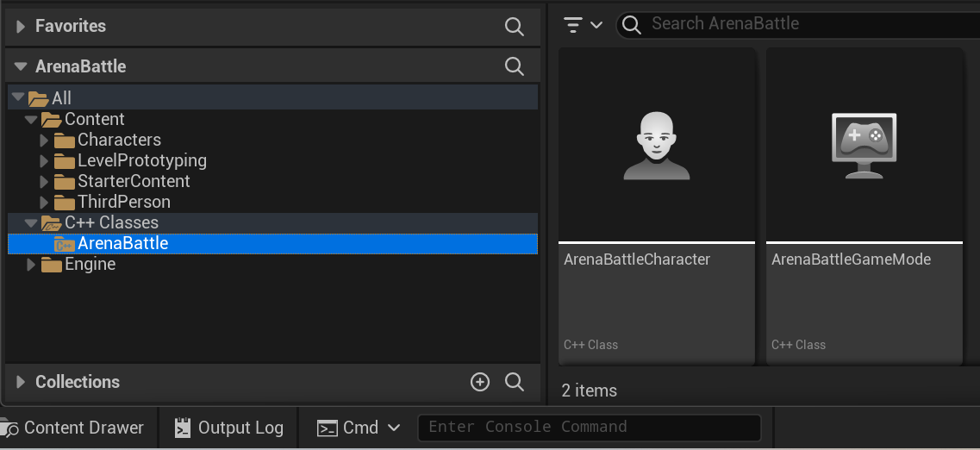Viewport: 980px width, 450px height.
Task: Click C++ Class label under ArenaBattleCharacter
Action: (x=590, y=345)
